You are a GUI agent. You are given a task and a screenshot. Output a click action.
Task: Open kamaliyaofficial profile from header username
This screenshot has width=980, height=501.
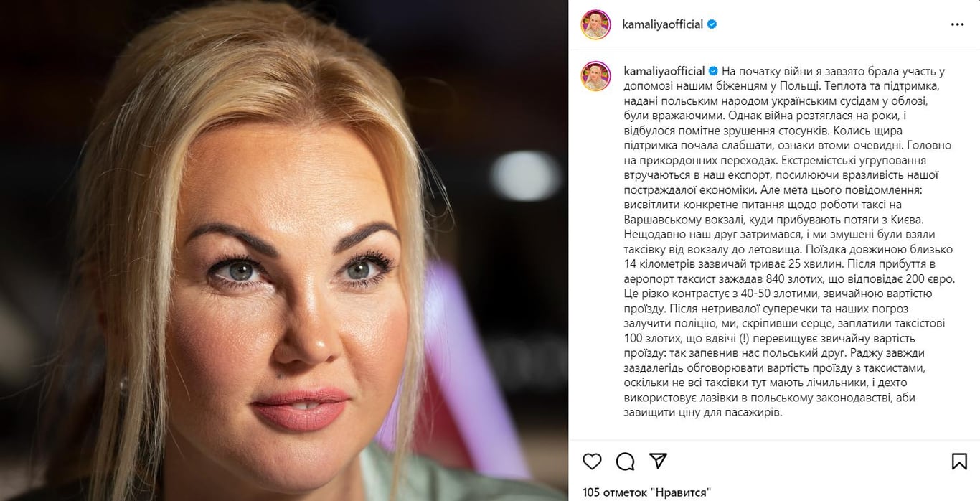[663, 24]
